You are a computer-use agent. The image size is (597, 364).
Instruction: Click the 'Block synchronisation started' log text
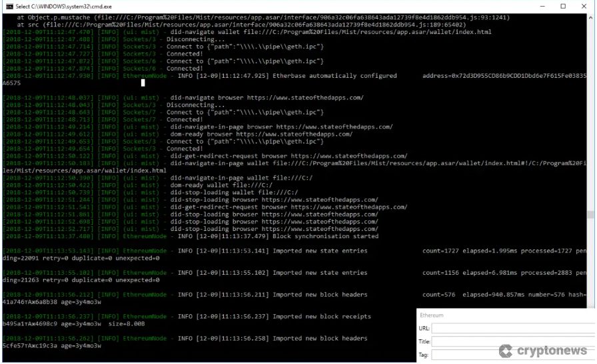click(x=326, y=236)
